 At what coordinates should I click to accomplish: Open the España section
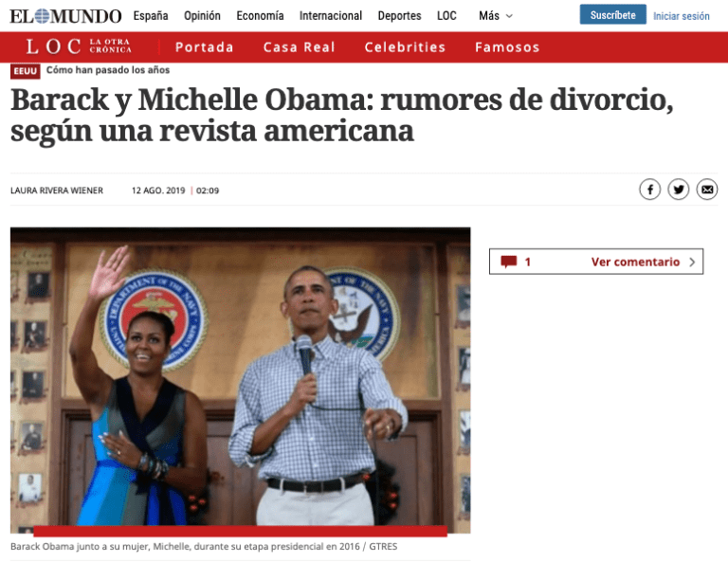[x=151, y=16]
